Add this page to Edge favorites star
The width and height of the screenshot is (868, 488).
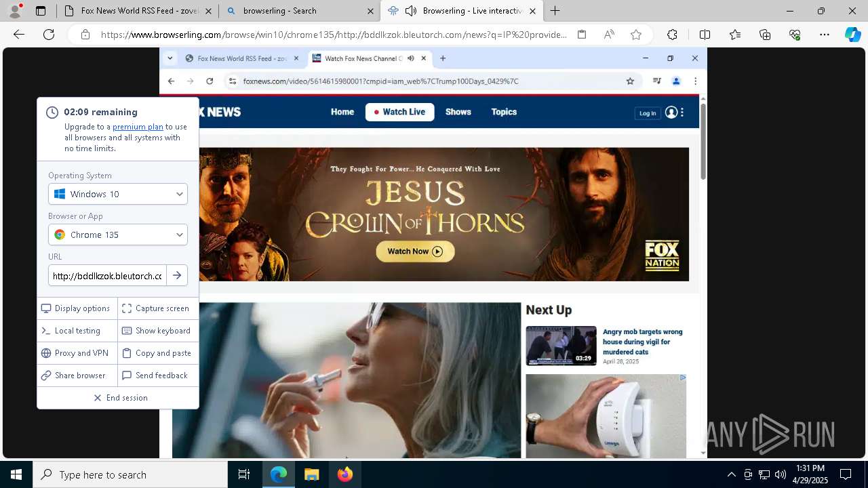click(636, 35)
